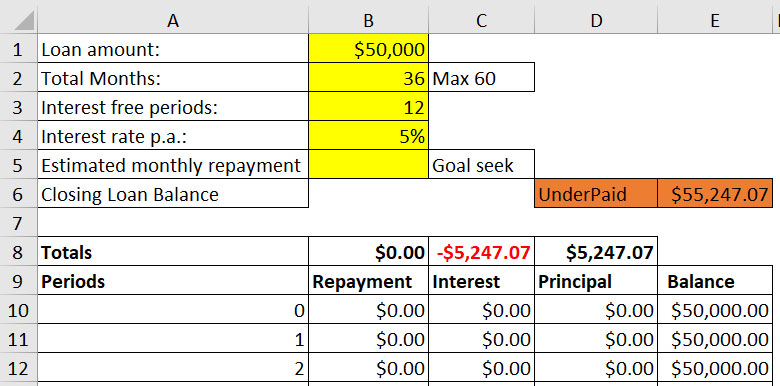Click the 'Total Months:' label cell
This screenshot has width=780, height=386.
click(x=173, y=77)
